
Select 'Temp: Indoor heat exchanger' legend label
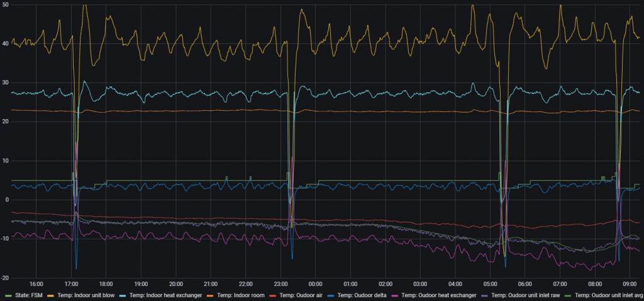[161, 294]
